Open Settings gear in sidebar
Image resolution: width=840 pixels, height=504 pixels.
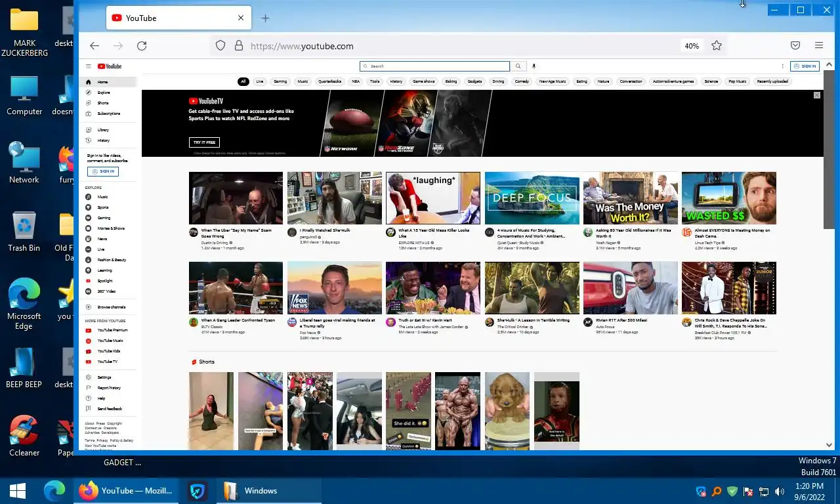click(x=89, y=377)
